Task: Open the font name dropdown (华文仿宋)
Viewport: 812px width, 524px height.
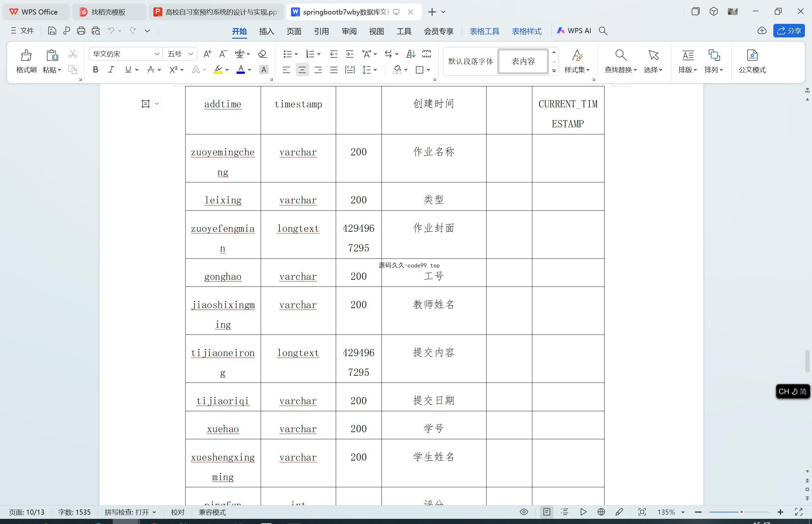Action: tap(157, 54)
